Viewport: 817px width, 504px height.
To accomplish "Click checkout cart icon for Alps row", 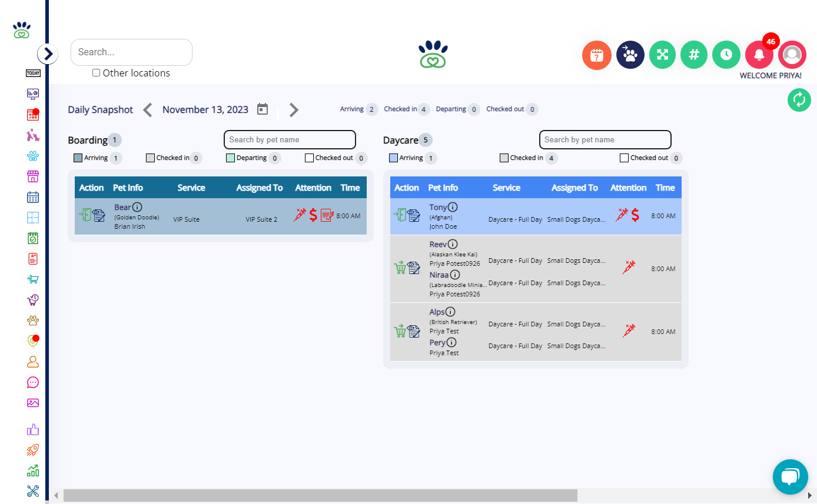I will point(400,331).
